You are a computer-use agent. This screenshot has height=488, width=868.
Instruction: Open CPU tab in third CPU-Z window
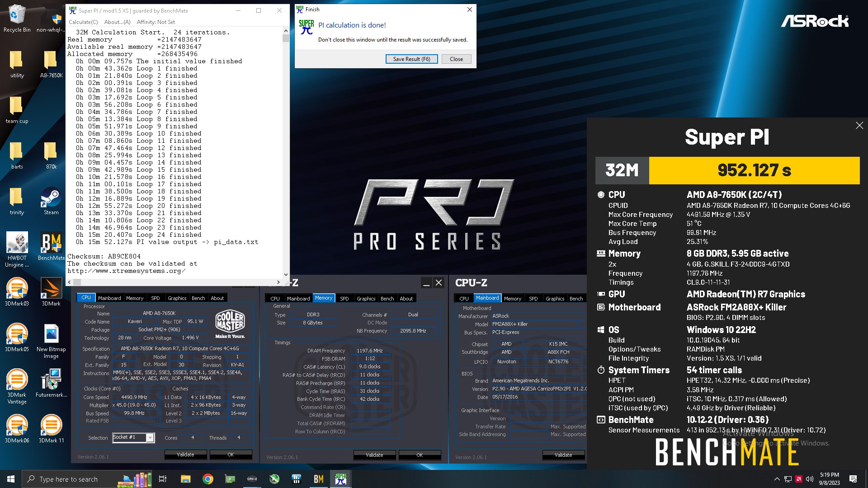464,299
